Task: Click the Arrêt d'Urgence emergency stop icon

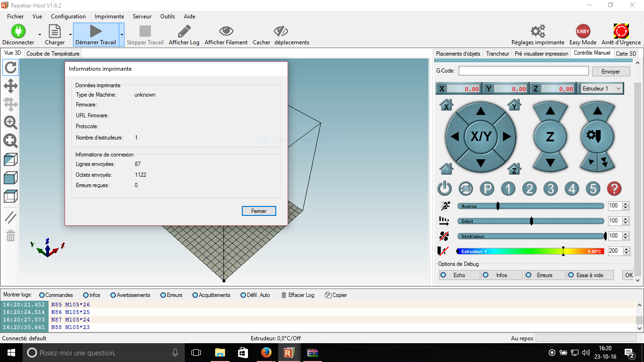Action: pos(621,32)
